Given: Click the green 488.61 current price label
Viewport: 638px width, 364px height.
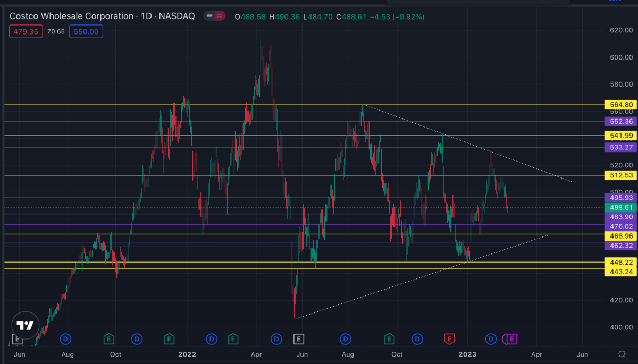Looking at the screenshot, I should 620,207.
